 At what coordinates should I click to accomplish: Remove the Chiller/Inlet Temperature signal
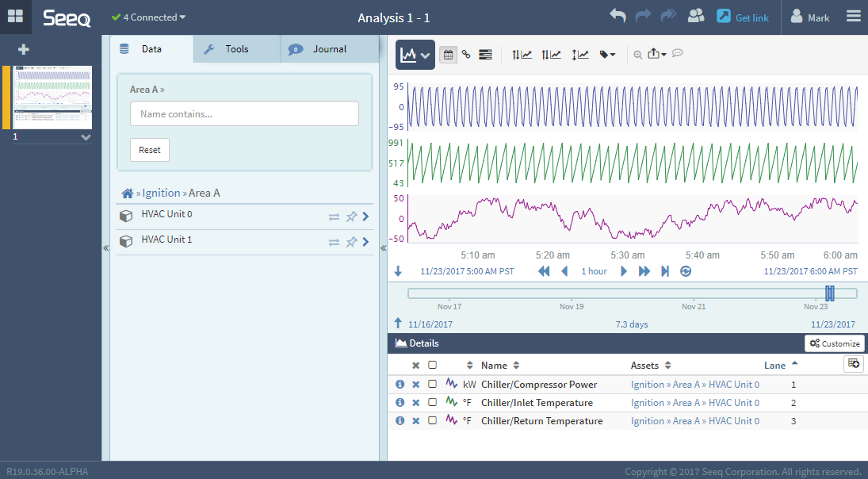(415, 403)
